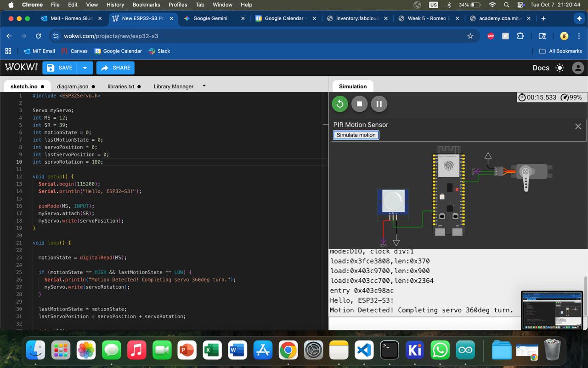The height and width of the screenshot is (368, 588).
Task: Pause the simulation
Action: point(379,104)
